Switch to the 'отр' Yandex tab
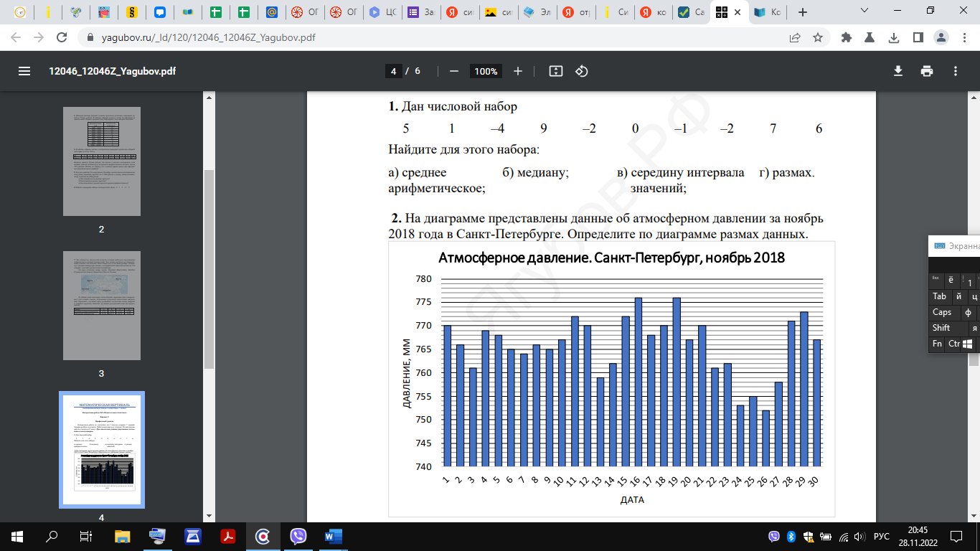Screen dimensions: 980x551 click(575, 12)
